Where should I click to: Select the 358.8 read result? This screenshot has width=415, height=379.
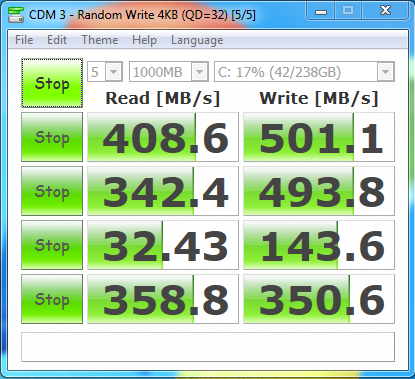point(163,299)
